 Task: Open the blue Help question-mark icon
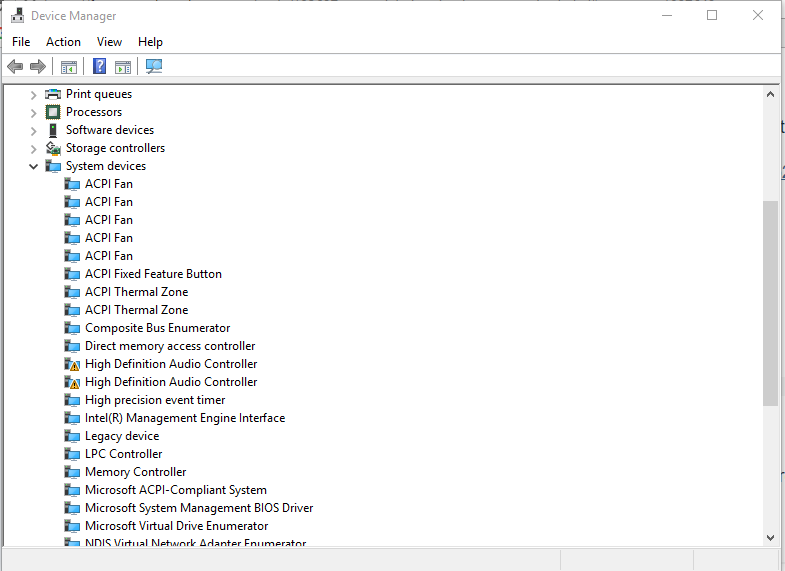(x=100, y=66)
